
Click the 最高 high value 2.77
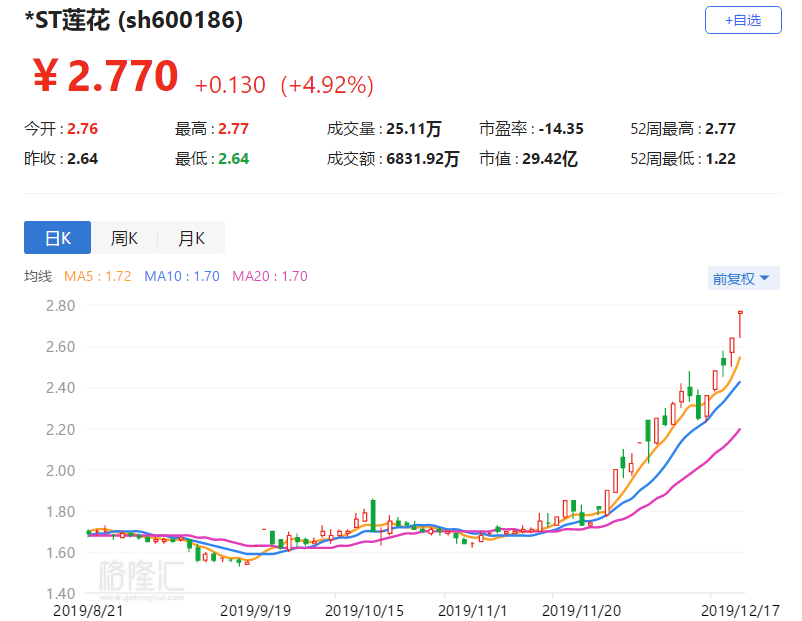(x=233, y=128)
